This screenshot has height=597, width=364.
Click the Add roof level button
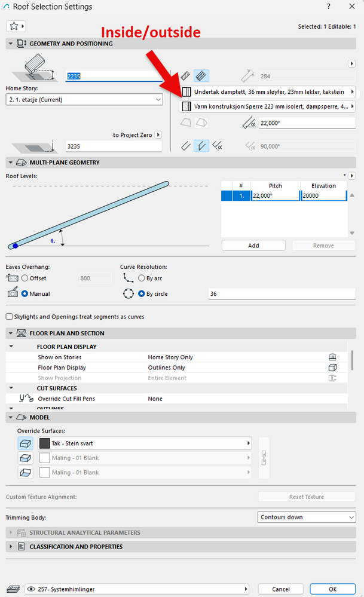[253, 246]
